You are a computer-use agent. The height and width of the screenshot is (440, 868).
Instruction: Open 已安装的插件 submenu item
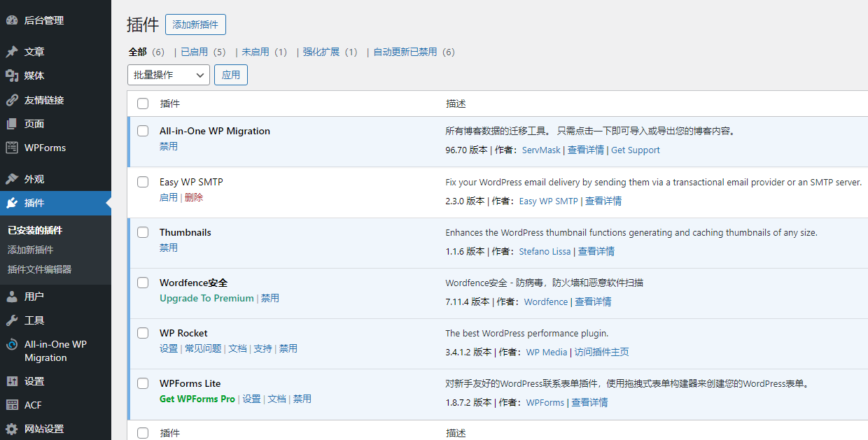tap(35, 230)
